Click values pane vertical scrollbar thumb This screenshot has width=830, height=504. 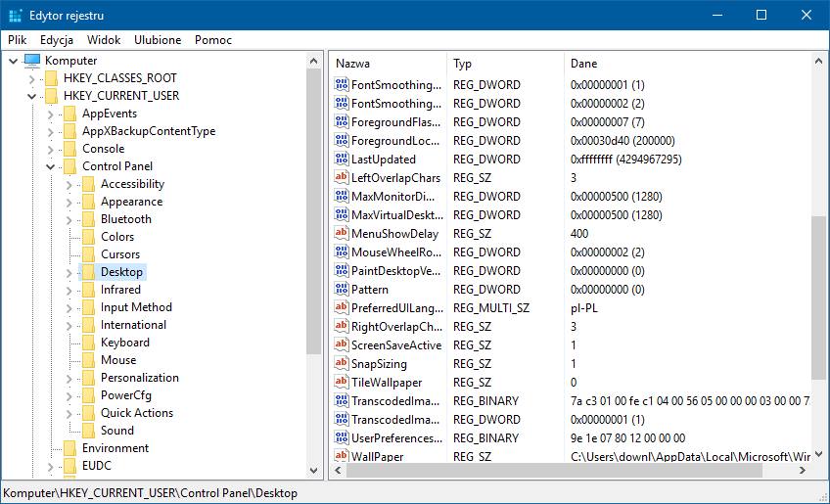coord(818,298)
